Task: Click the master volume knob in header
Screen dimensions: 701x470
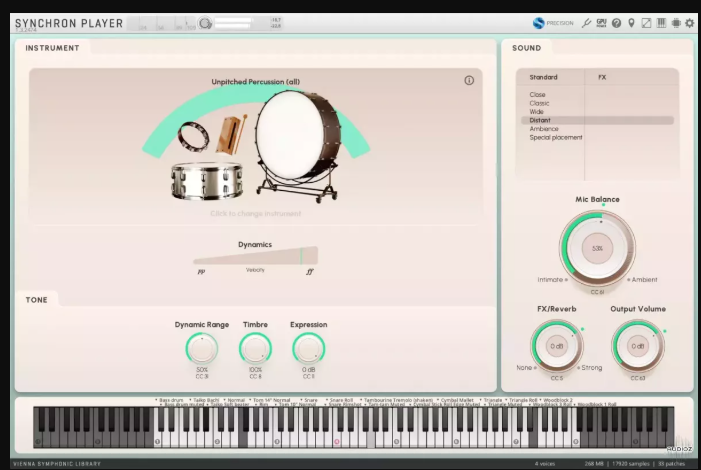Action: pos(205,23)
